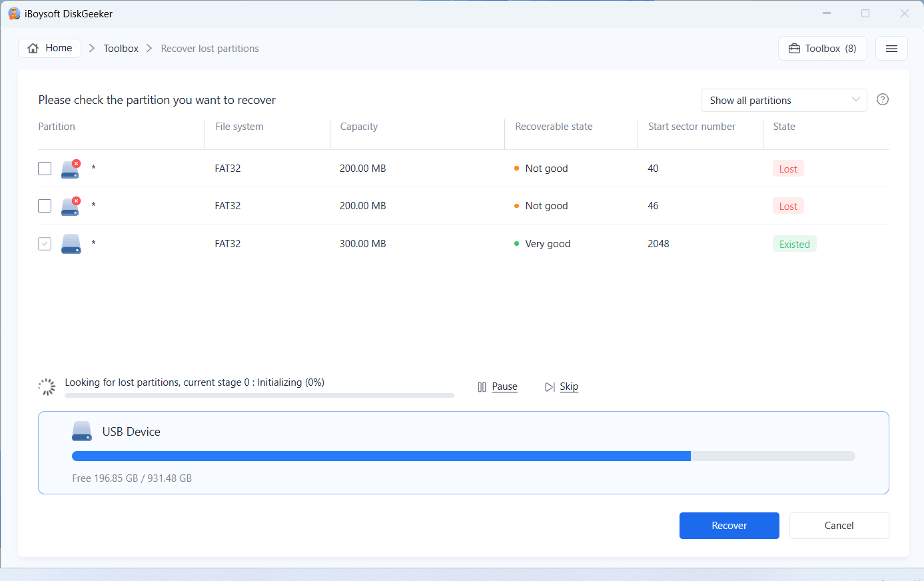Click the Recover button
This screenshot has height=581, width=924.
[729, 526]
